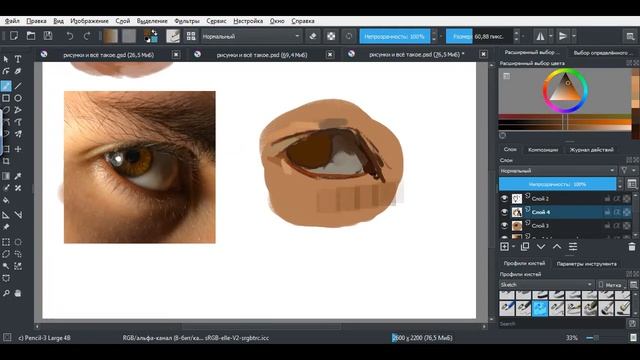Select the line tool
640x360 pixels.
pos(18,86)
